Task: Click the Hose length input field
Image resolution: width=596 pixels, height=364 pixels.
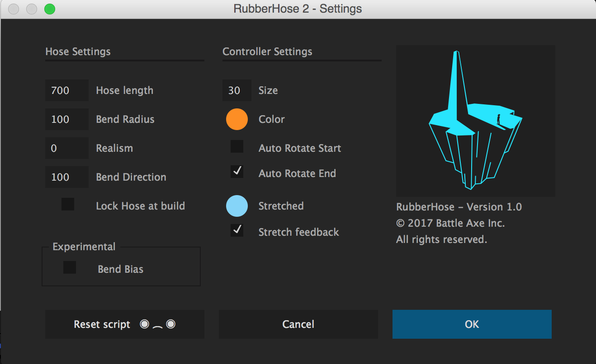Action: point(67,90)
